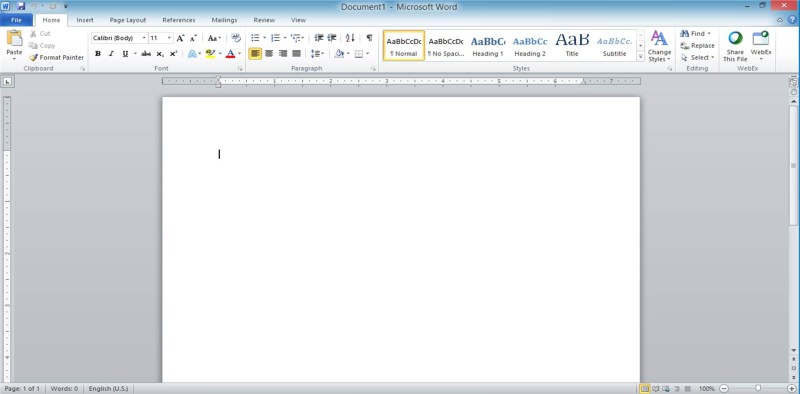
Task: Click the Borders icon
Action: click(359, 54)
